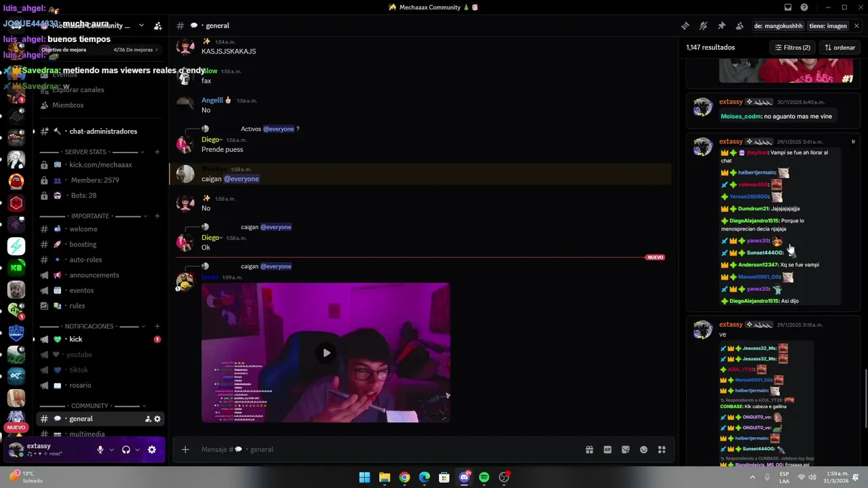Open the general channel in sidebar
868x488 pixels.
click(x=98, y=419)
